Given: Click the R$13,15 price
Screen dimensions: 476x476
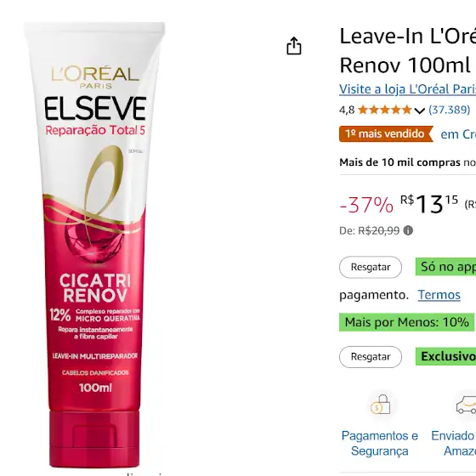Looking at the screenshot, I should 429,204.
